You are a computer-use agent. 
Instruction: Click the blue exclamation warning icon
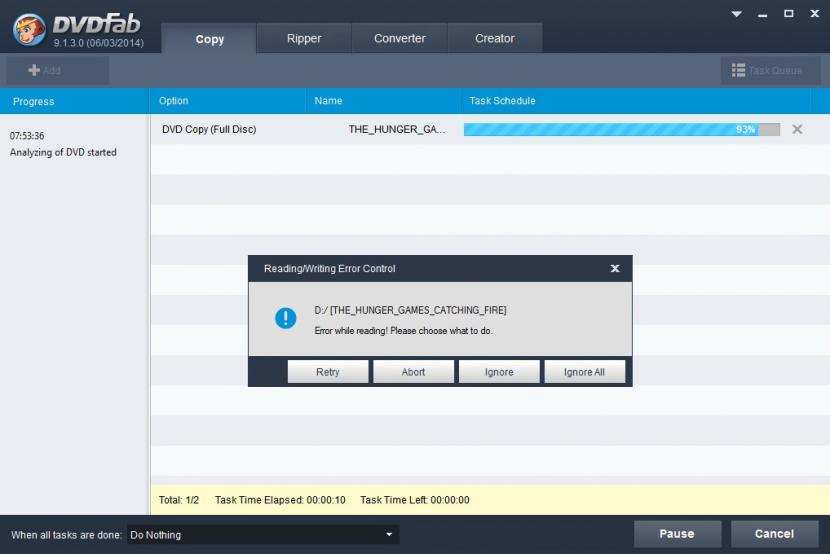[286, 319]
